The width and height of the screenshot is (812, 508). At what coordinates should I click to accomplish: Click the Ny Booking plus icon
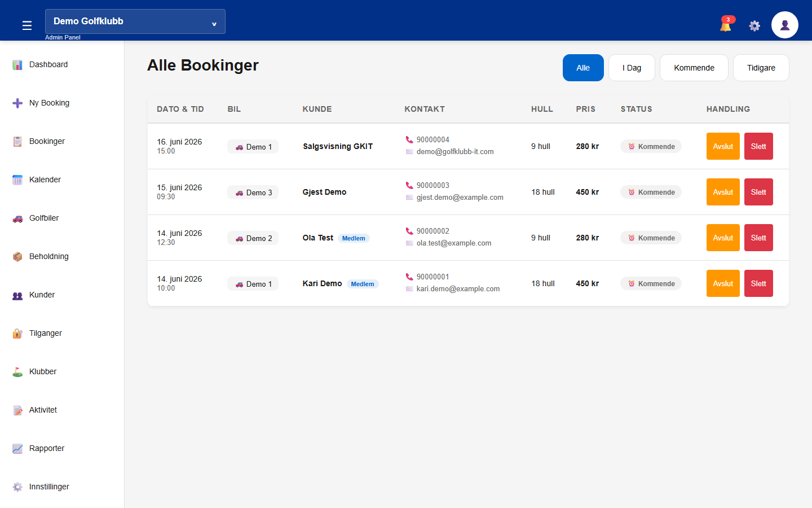point(17,103)
